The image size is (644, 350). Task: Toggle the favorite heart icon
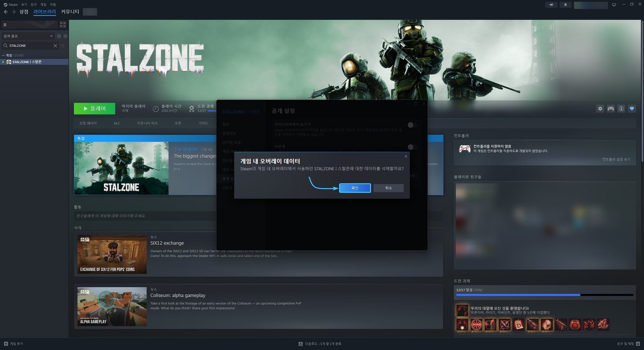(632, 109)
